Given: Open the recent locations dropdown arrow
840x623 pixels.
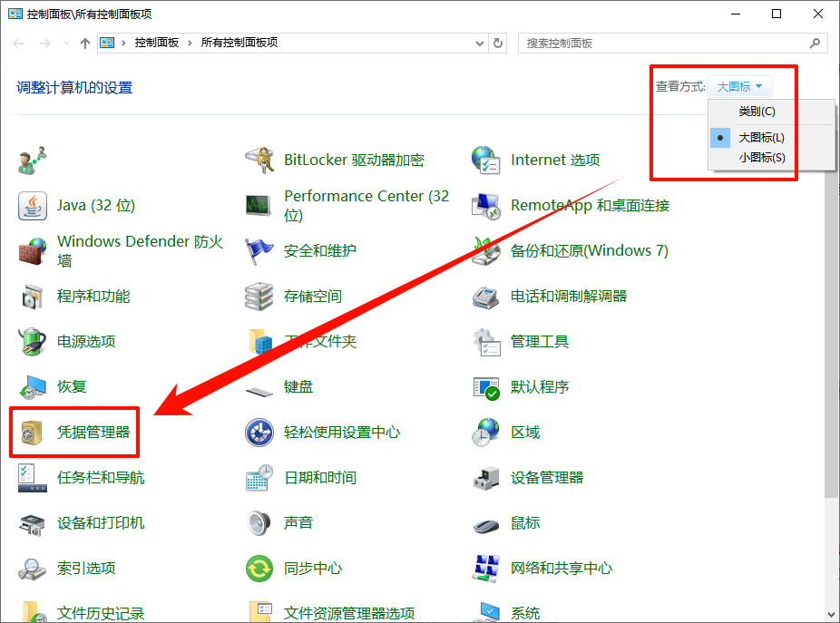Looking at the screenshot, I should tap(66, 43).
